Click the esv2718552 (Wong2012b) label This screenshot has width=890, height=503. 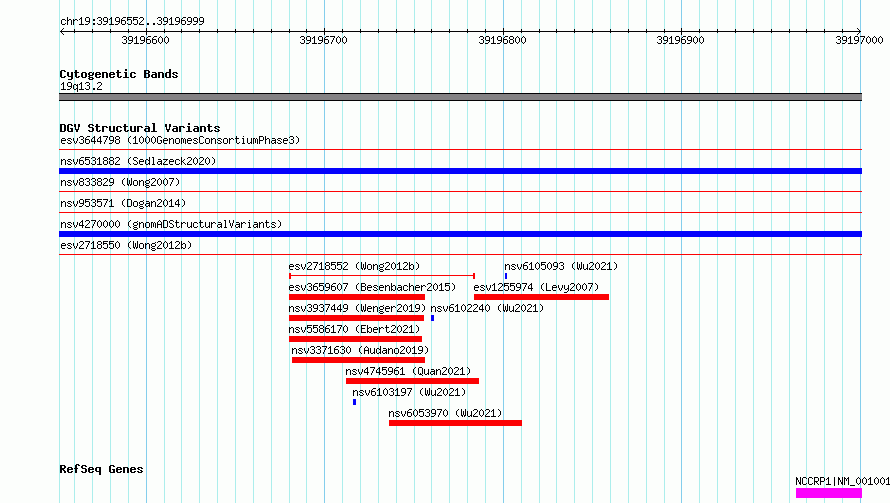point(354,266)
